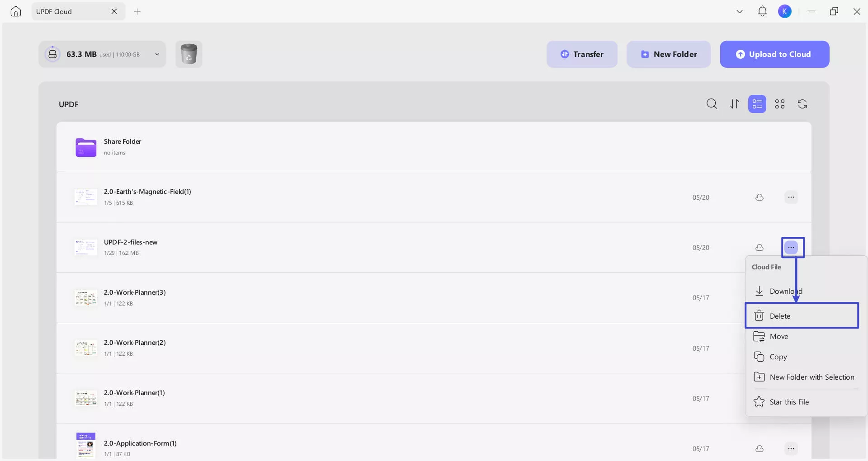Click the refresh cloud list icon
The image size is (868, 461).
[x=802, y=104]
